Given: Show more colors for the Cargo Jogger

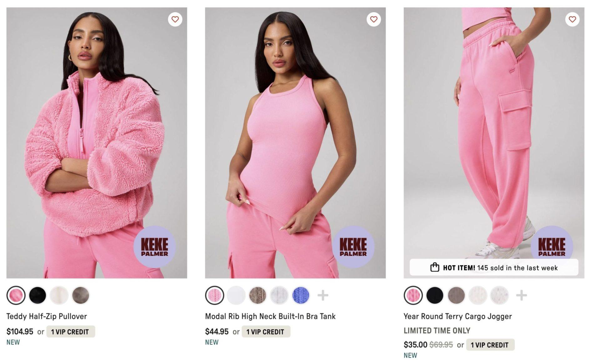Looking at the screenshot, I should 521,295.
